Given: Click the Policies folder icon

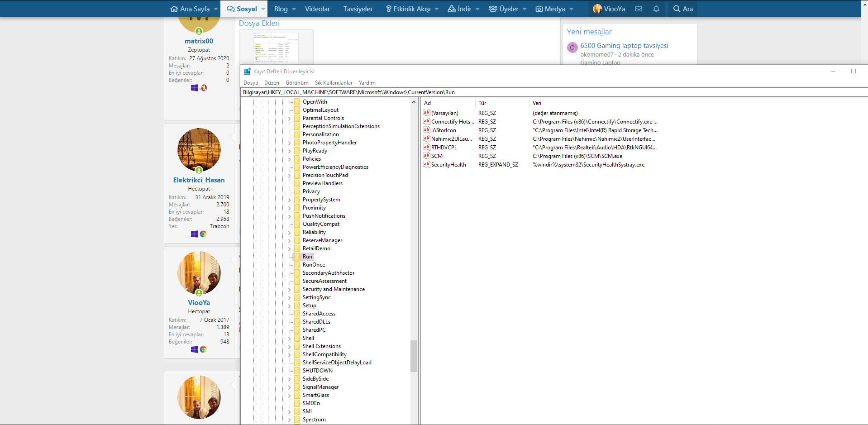Looking at the screenshot, I should [297, 159].
